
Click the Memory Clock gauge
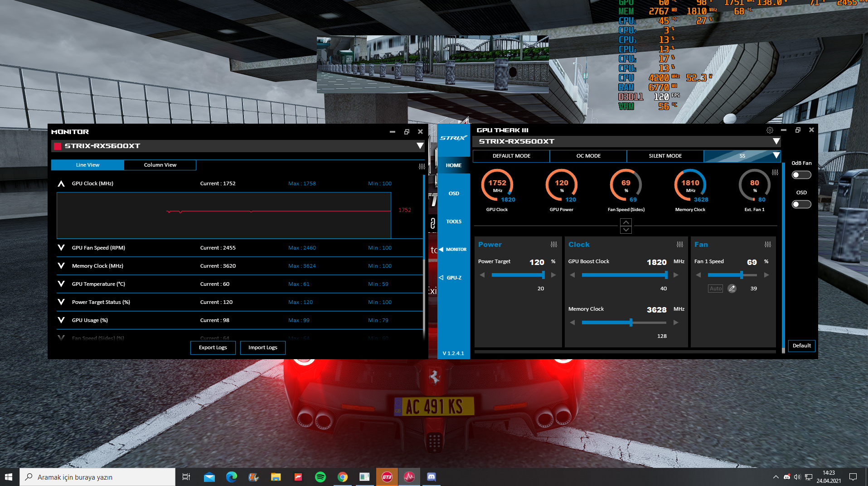click(x=690, y=185)
